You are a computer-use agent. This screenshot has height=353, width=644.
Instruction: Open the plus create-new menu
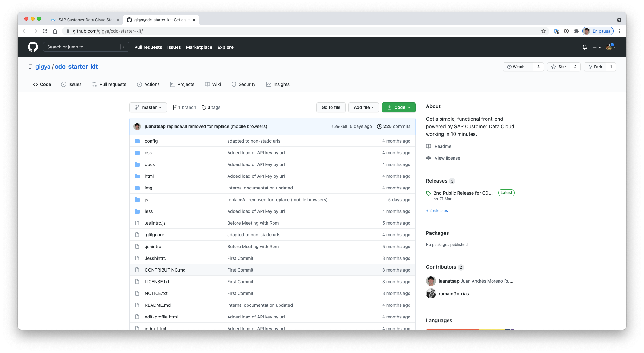597,47
